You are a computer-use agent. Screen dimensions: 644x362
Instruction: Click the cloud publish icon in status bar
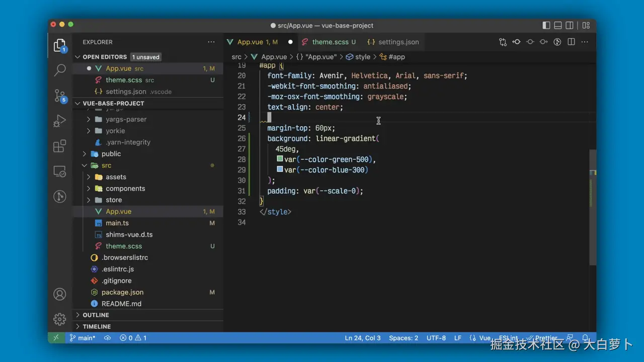click(107, 338)
